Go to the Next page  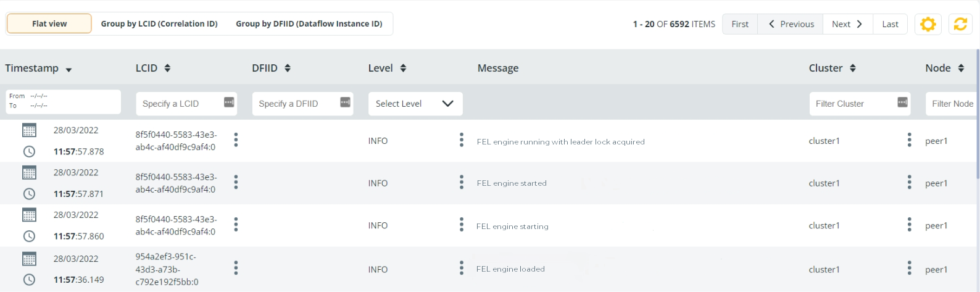[x=847, y=24]
